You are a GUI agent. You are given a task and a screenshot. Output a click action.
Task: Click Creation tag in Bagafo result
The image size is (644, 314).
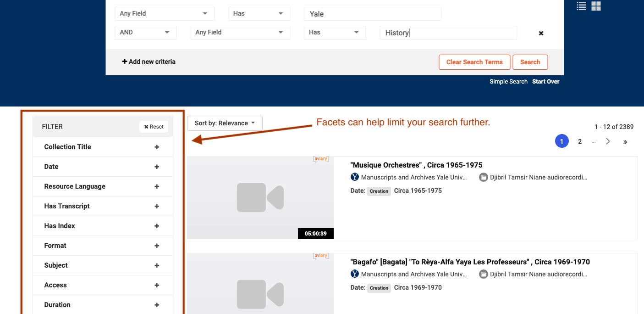[379, 288]
